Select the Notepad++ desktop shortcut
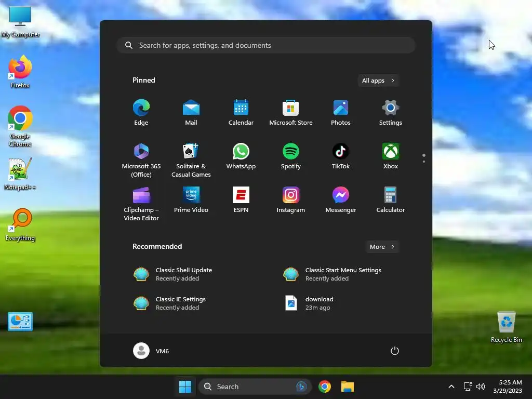532x399 pixels. (x=20, y=174)
